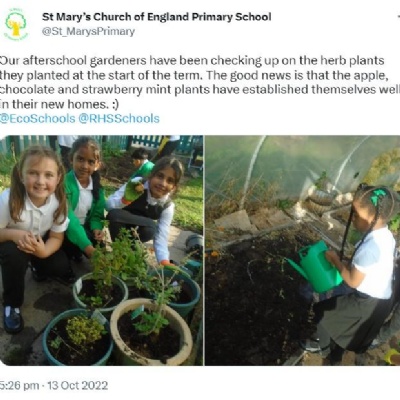400x400 pixels.
Task: Click the 13 Oct 2022 date
Action: (x=78, y=386)
